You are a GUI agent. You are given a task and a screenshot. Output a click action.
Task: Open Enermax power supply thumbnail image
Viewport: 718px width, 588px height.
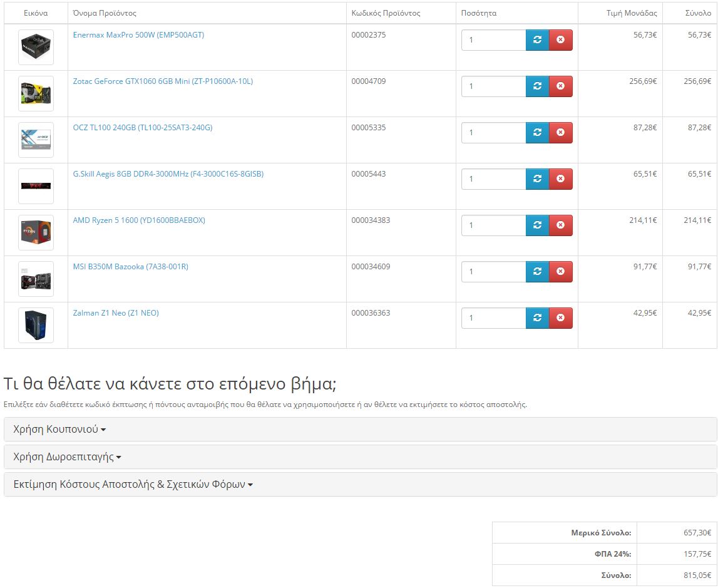pyautogui.click(x=36, y=47)
